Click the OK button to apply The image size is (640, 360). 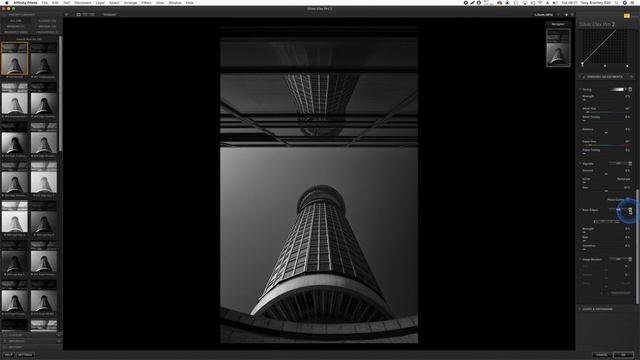point(623,355)
